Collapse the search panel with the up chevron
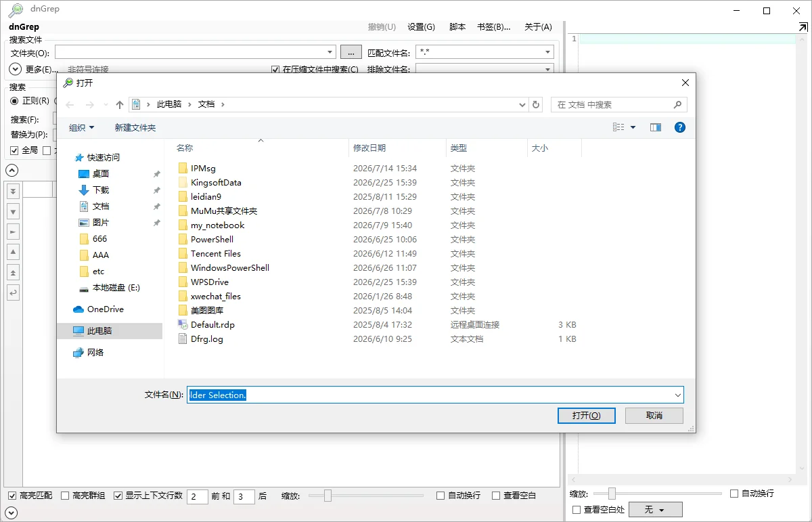Viewport: 812px width, 522px height. (12, 170)
